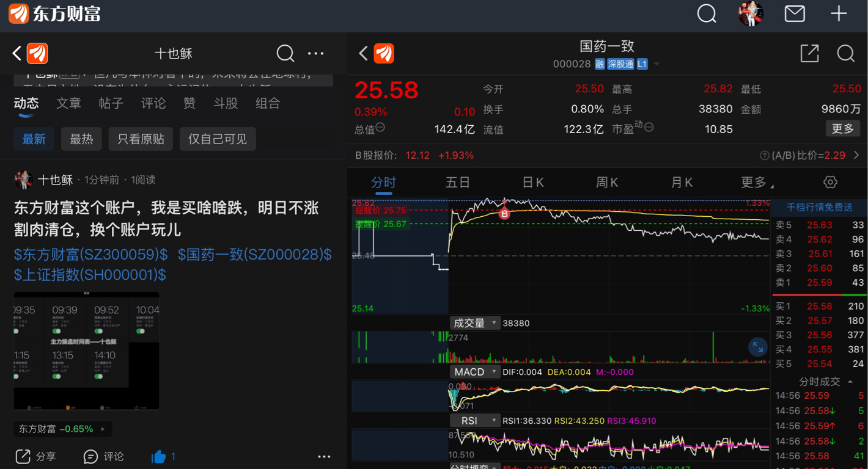Open the user avatar in the top bar

point(751,13)
